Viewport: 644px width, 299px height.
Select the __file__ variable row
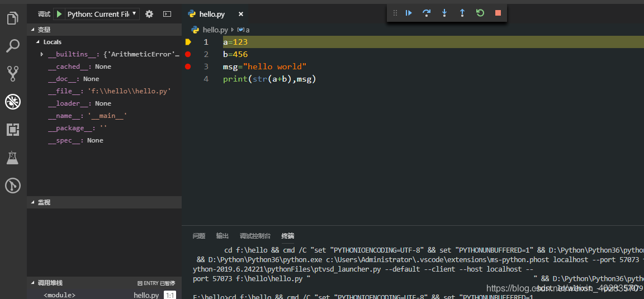[105, 91]
